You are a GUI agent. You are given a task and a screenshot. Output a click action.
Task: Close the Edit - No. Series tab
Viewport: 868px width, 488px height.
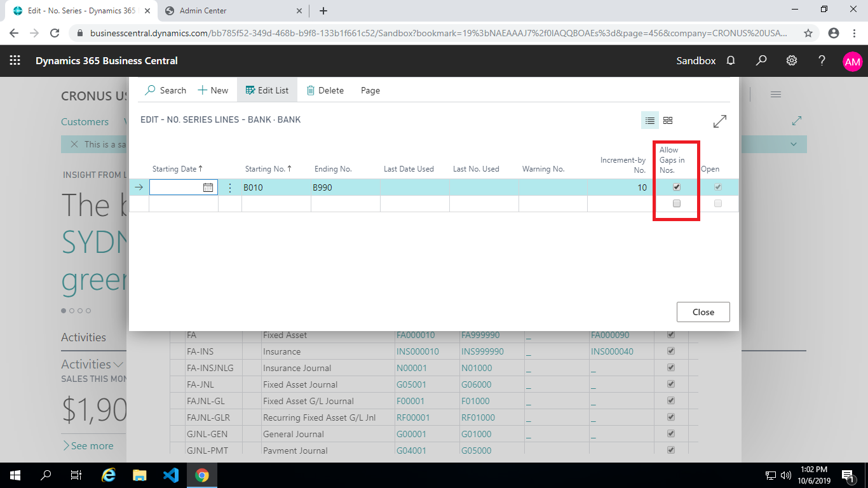point(147,11)
